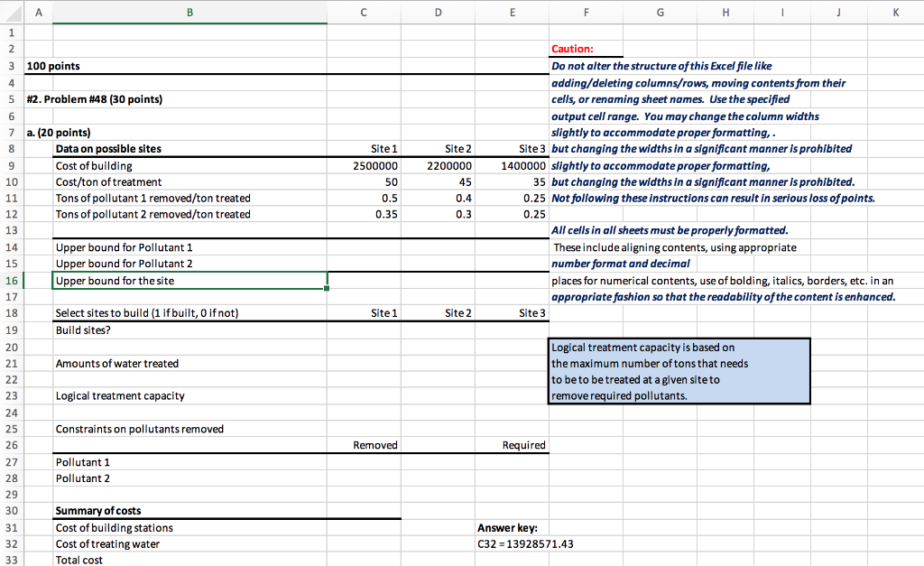Click the value 35 cell
Screen dimensions: 924x566
pyautogui.click(x=513, y=182)
